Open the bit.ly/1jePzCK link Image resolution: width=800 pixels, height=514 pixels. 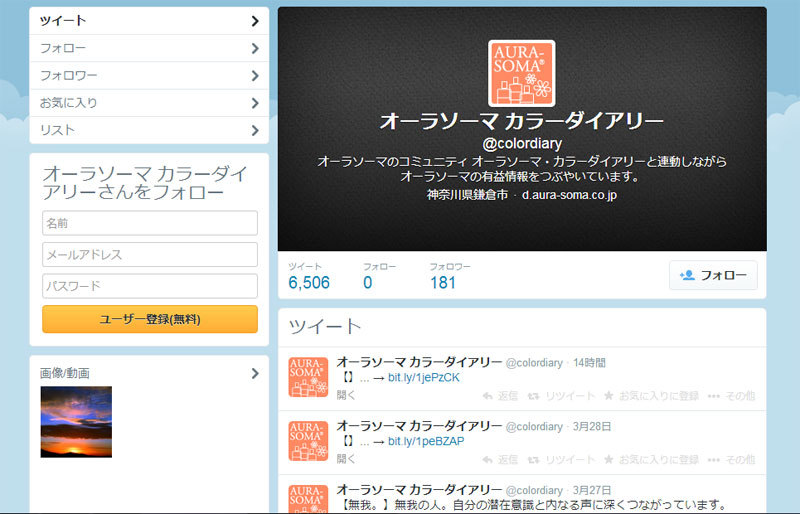(423, 378)
